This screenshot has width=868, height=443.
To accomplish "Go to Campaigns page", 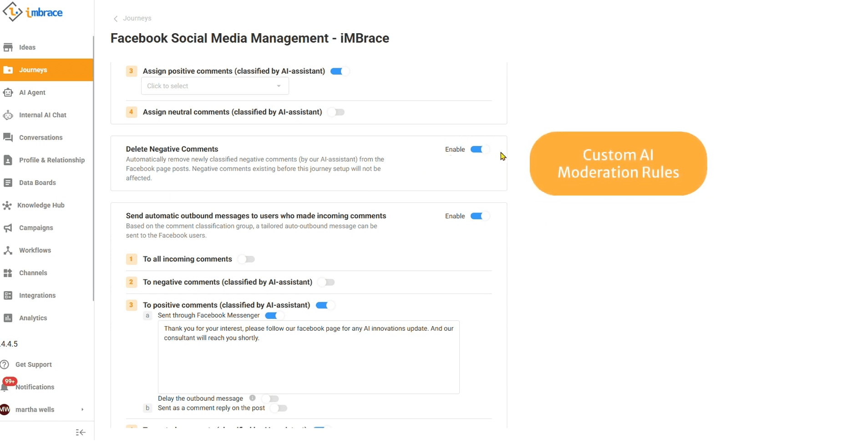I will coord(46,228).
